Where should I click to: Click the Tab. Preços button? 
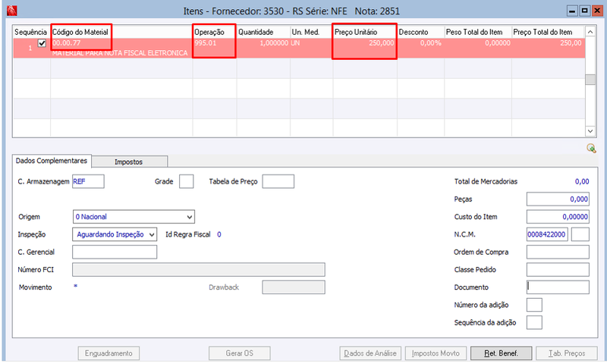point(566,353)
